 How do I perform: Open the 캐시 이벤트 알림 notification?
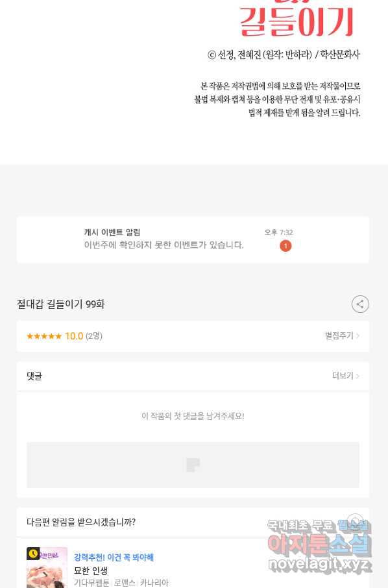[193, 239]
